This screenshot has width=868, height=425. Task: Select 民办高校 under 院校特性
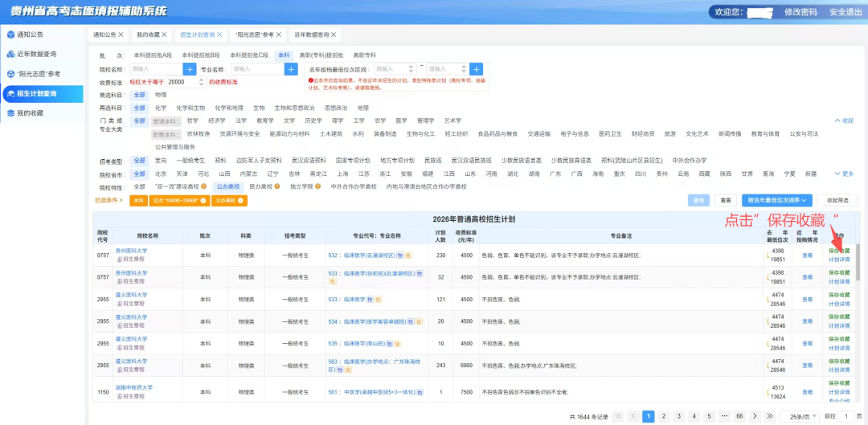tap(260, 186)
